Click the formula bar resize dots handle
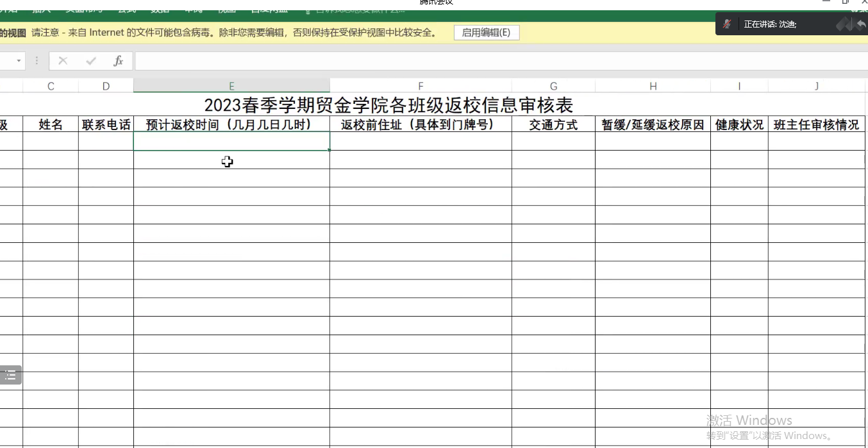This screenshot has height=448, width=868. [37, 61]
